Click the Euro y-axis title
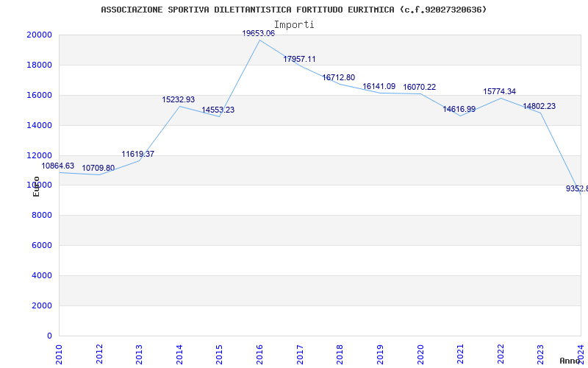 [36, 187]
